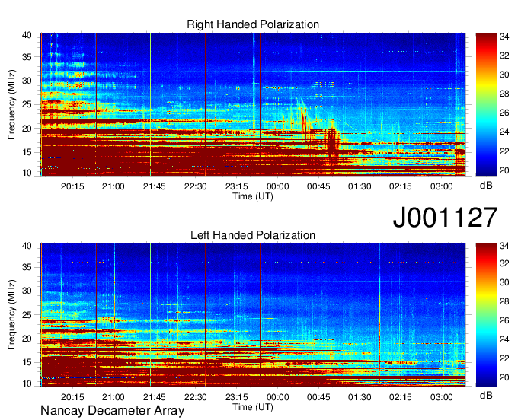The width and height of the screenshot is (518, 420).
Task: Click the 23:15 time tick of Left Handed plot
Action: (237, 397)
